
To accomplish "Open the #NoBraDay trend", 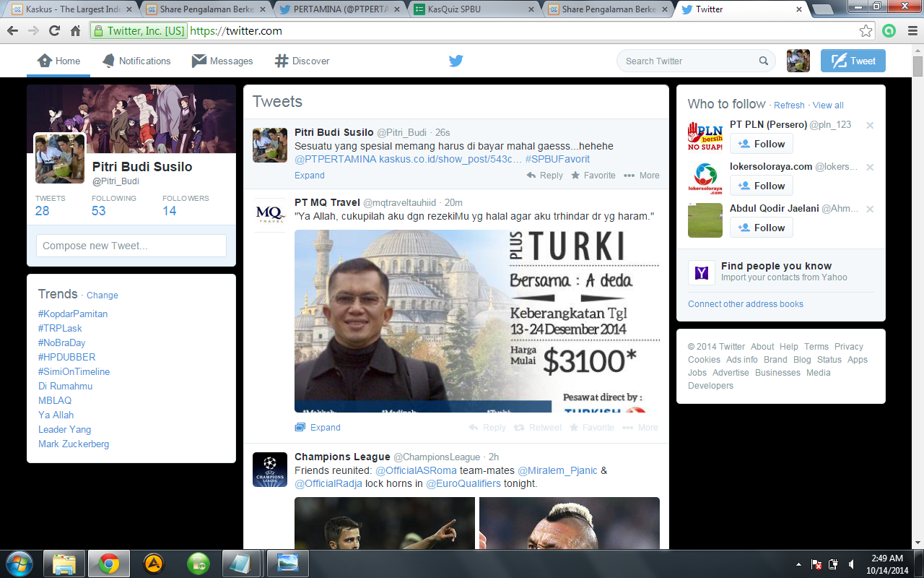I will [62, 342].
